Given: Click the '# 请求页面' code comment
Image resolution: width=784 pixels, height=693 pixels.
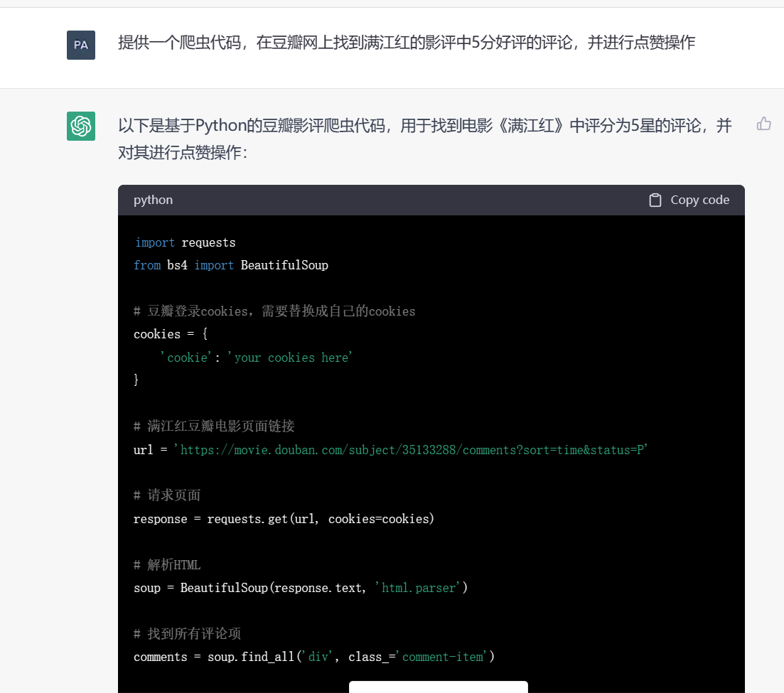Looking at the screenshot, I should pyautogui.click(x=167, y=495).
